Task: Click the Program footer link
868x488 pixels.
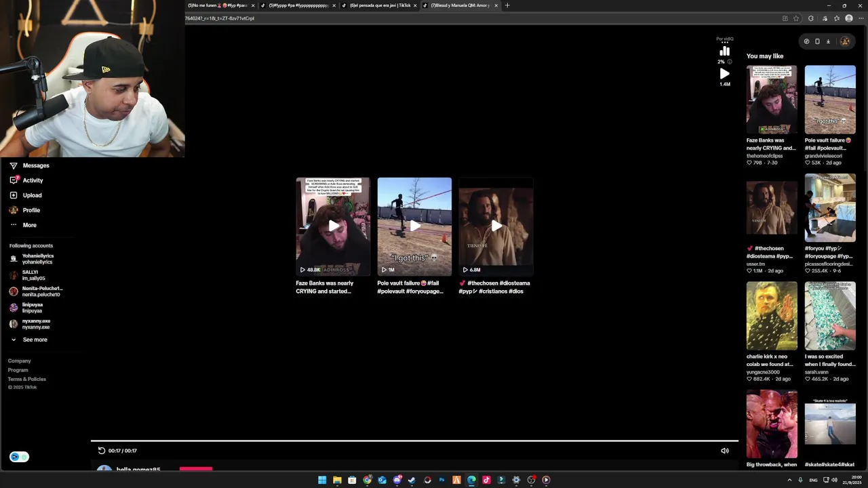Action: click(x=18, y=370)
